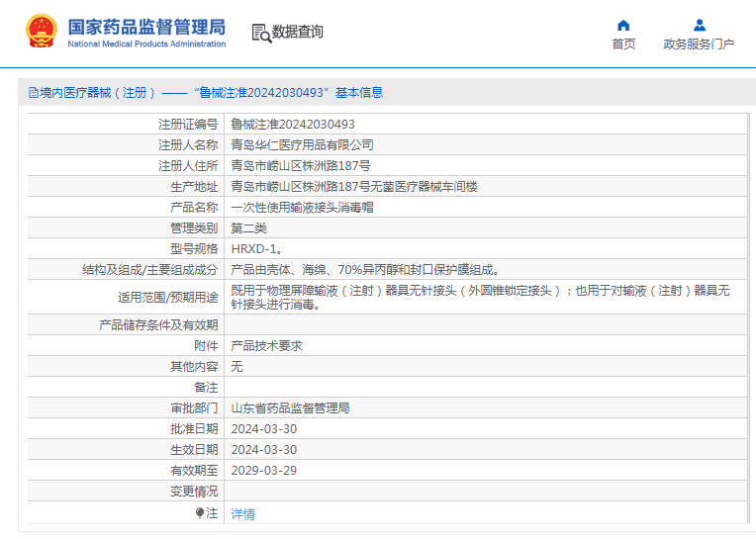Select production address ending 无菌医疗器械车间楼
Image resolution: width=756 pixels, height=539 pixels.
pyautogui.click(x=354, y=186)
